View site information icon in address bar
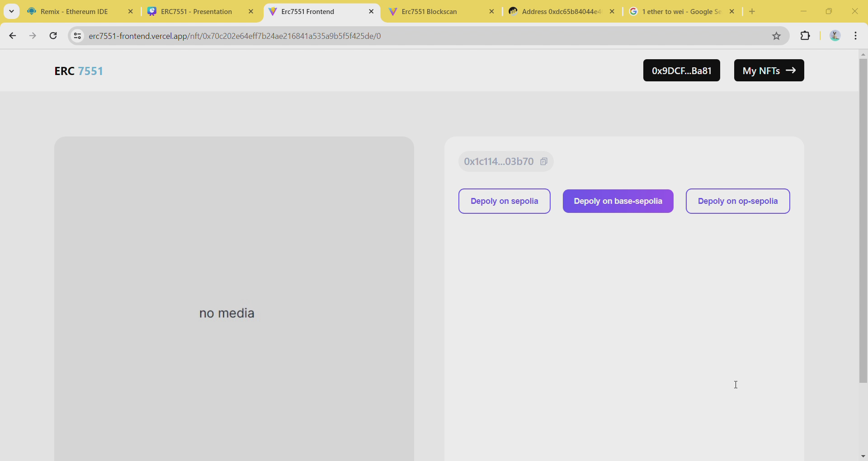 click(78, 36)
